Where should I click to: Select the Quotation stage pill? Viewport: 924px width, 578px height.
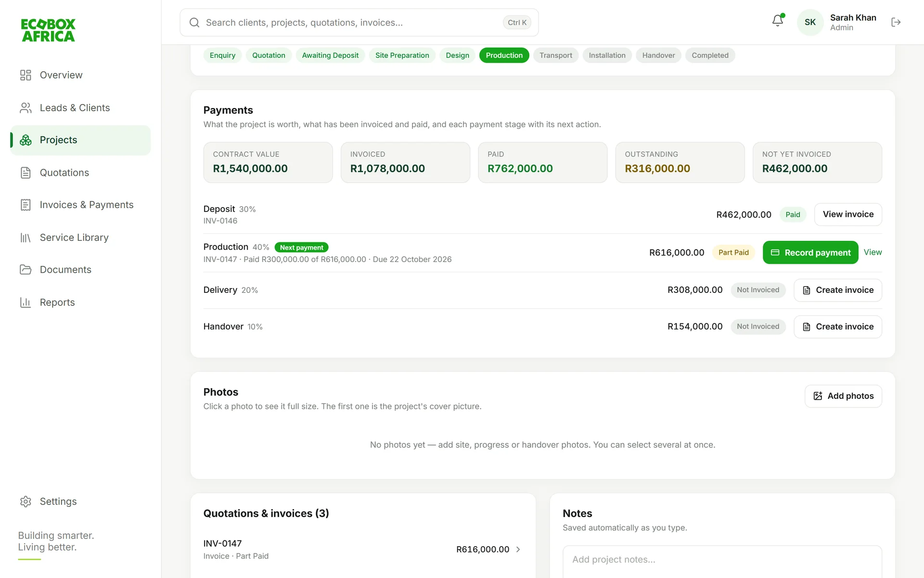(269, 55)
